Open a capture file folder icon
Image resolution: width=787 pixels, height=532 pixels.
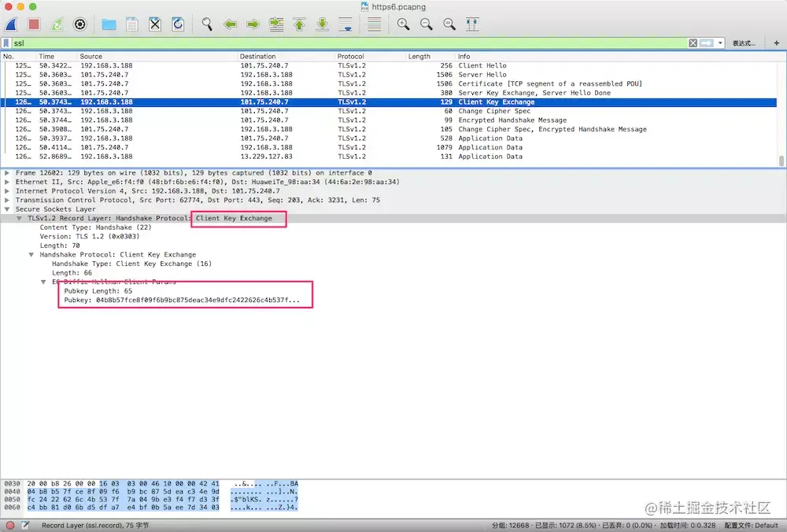[x=109, y=24]
